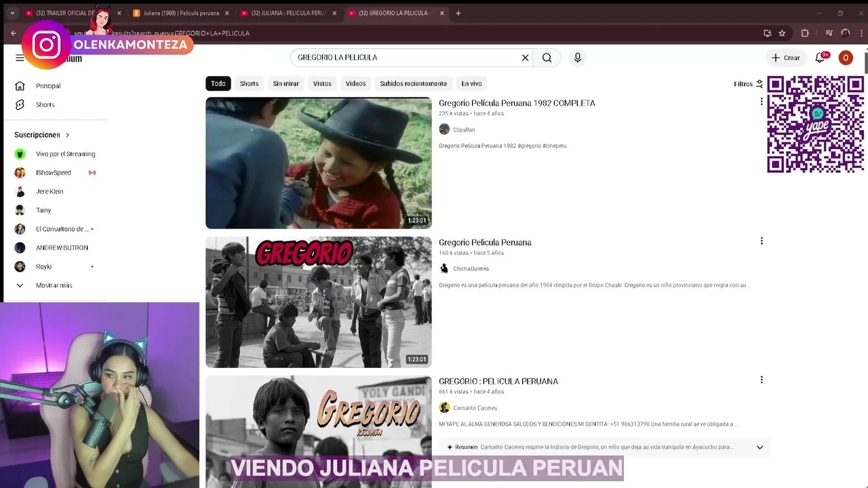Open the tab search dropdown arrow
The height and width of the screenshot is (488, 868).
click(12, 13)
